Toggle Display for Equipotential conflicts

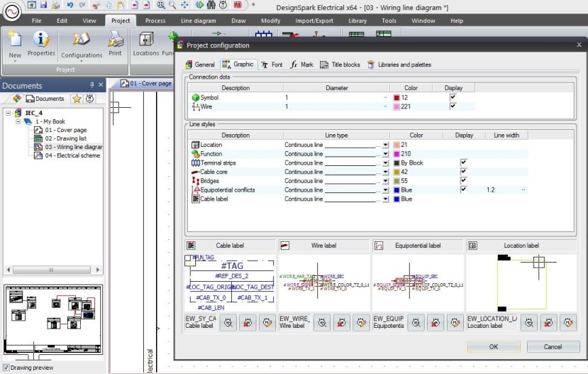(463, 189)
